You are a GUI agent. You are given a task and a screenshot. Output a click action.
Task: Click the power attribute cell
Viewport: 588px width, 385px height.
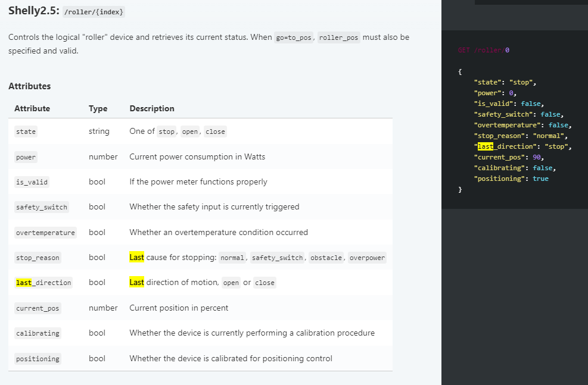click(x=26, y=157)
